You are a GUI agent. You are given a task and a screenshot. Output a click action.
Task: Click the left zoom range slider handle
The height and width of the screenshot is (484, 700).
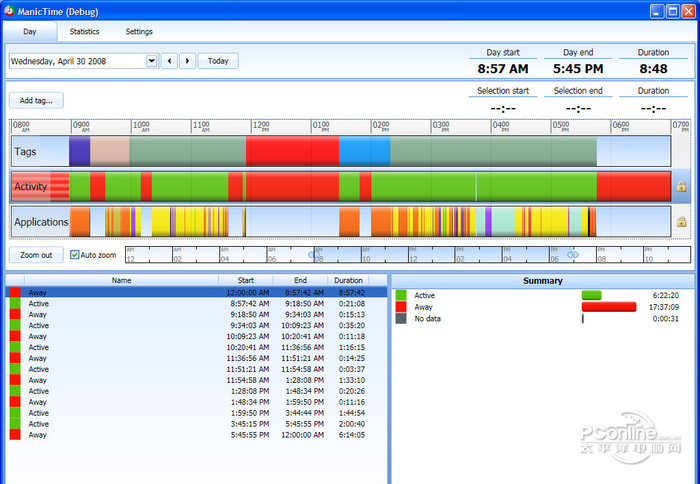coord(313,255)
